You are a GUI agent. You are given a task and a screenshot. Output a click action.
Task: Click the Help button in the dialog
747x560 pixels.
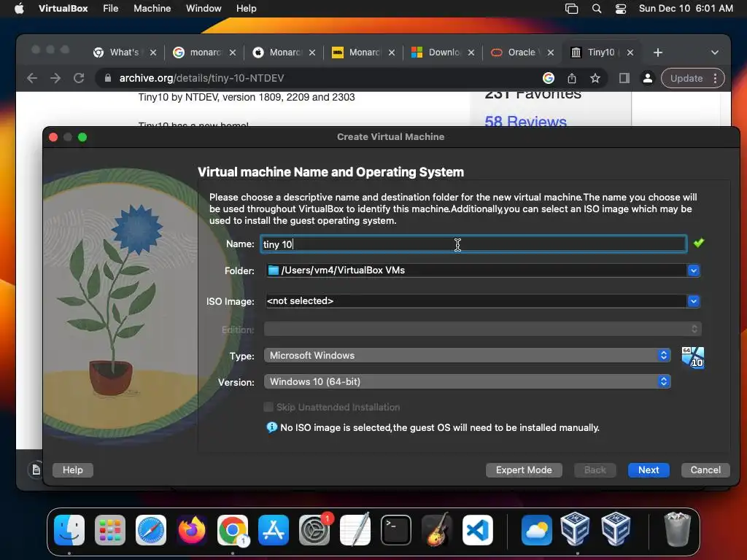[x=72, y=470]
